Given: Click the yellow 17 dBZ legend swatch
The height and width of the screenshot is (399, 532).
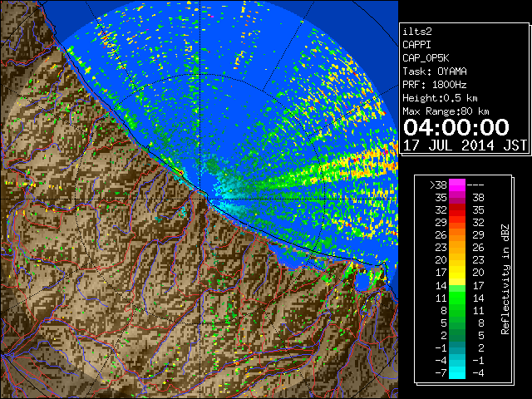Looking at the screenshot, I should point(457,273).
